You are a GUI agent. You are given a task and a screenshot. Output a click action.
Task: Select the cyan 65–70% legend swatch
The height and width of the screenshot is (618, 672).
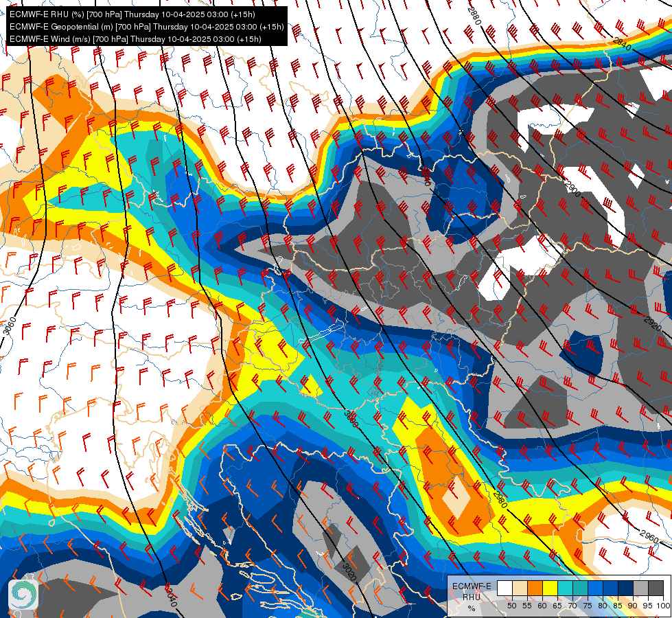click(566, 588)
